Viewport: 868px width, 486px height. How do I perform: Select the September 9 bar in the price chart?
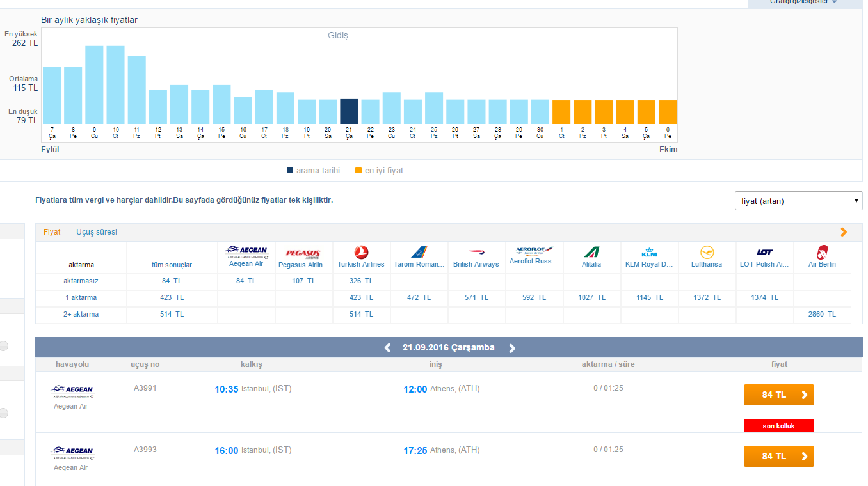click(94, 84)
